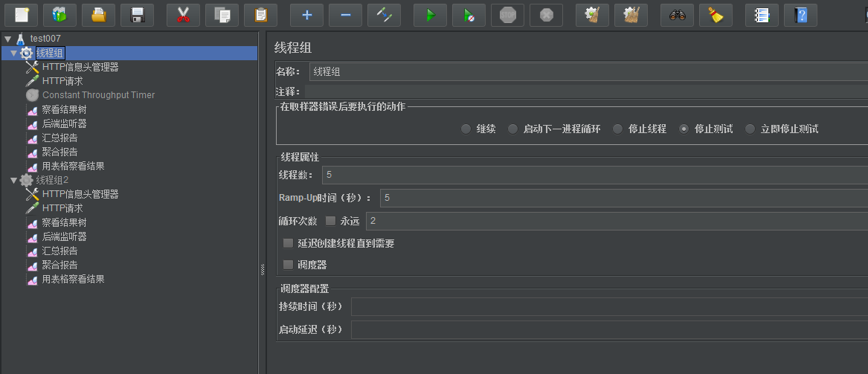Select 汇总报告 under 线程组
The width and height of the screenshot is (868, 374).
click(x=60, y=138)
